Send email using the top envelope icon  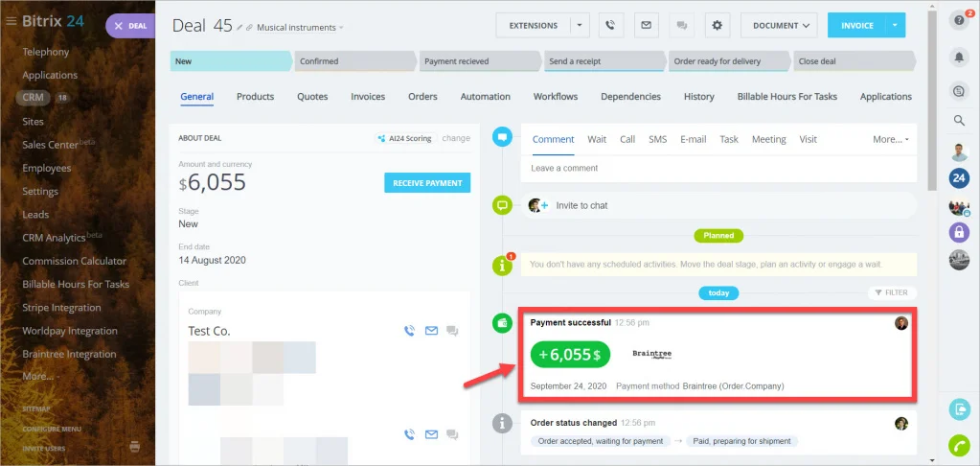[x=647, y=26]
